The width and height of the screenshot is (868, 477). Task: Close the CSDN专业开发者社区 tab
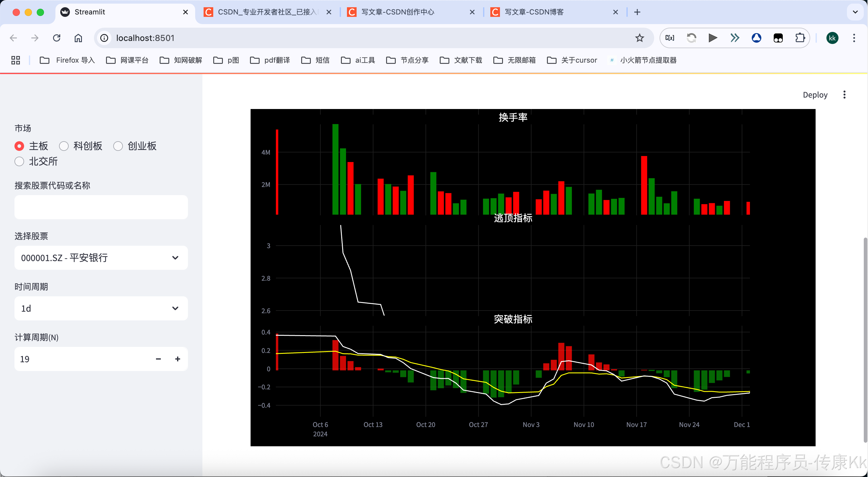329,12
